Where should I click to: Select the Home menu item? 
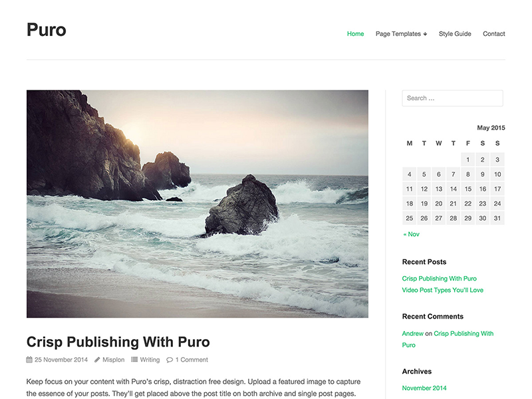[x=355, y=33]
